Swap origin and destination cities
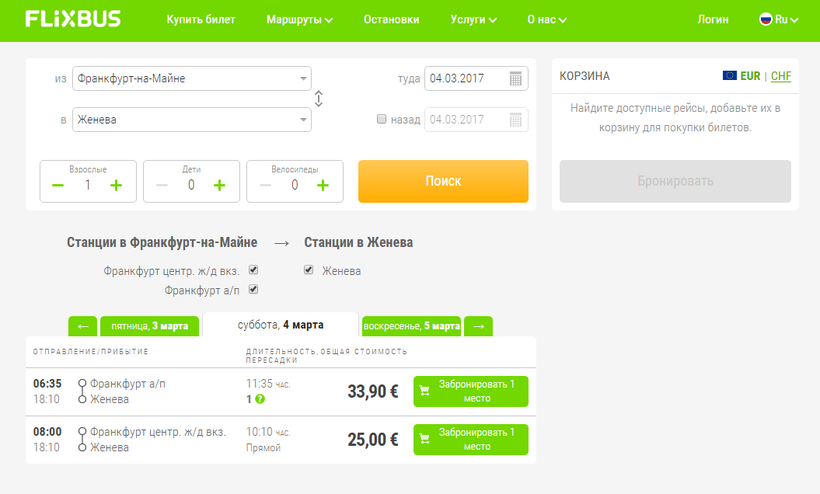Image resolution: width=820 pixels, height=494 pixels. point(319,99)
